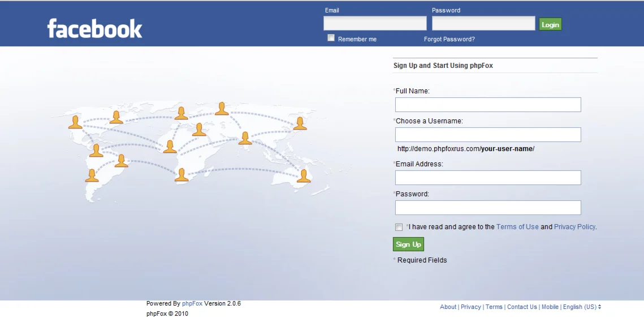Focus the header Email login field
This screenshot has width=644, height=335.
(x=375, y=23)
